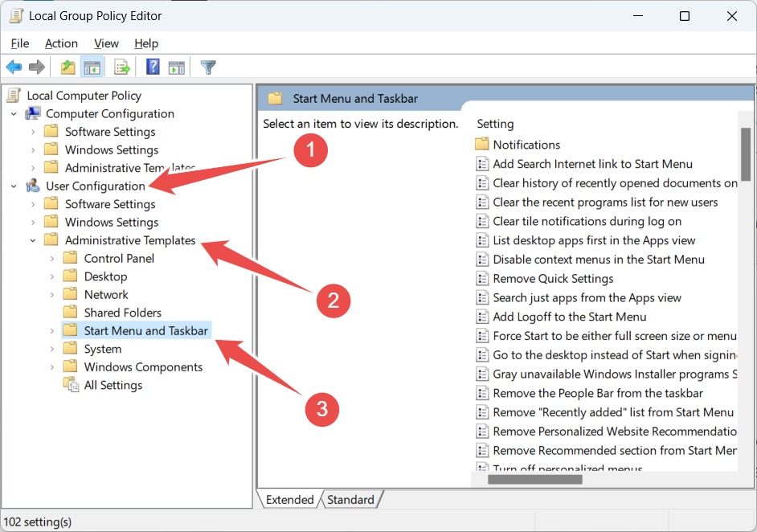The height and width of the screenshot is (532, 757).
Task: Click the Up one level folder icon
Action: tap(68, 67)
